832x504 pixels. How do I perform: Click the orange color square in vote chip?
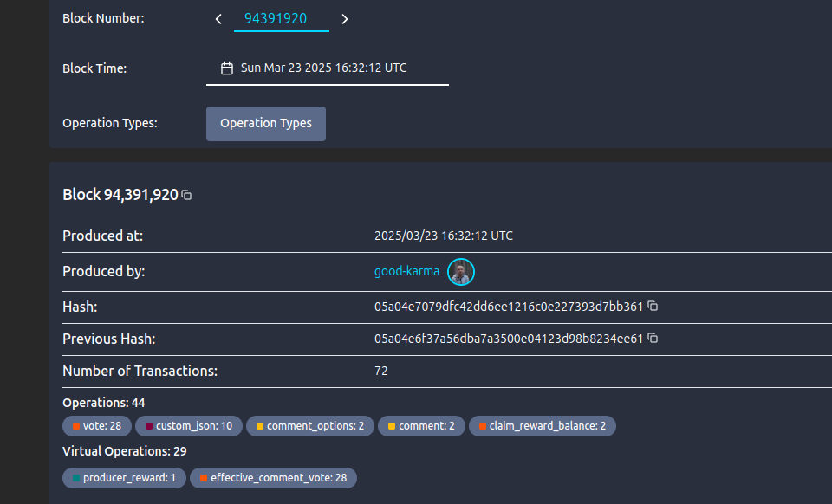tap(76, 426)
